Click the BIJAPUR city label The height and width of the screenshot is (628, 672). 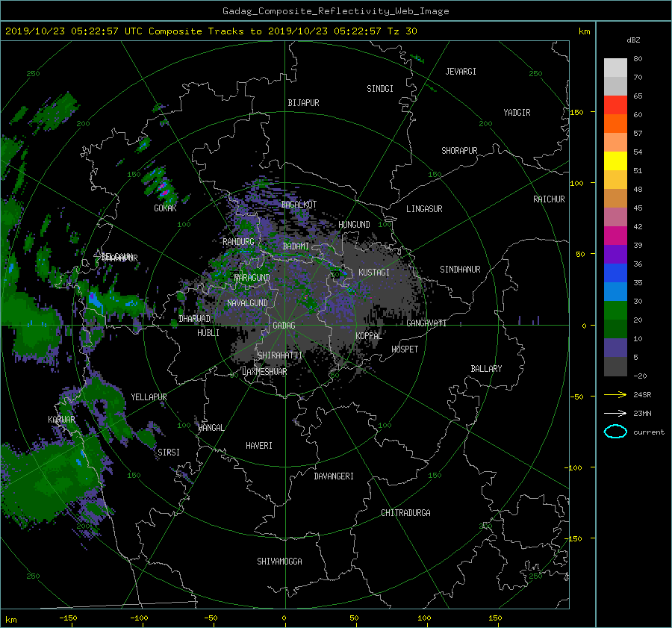click(303, 103)
